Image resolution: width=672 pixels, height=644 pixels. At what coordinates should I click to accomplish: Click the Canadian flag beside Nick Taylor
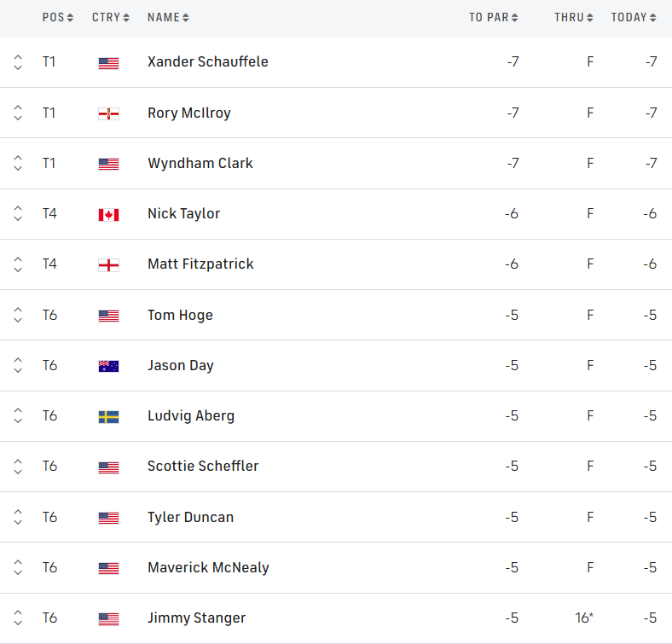point(108,214)
